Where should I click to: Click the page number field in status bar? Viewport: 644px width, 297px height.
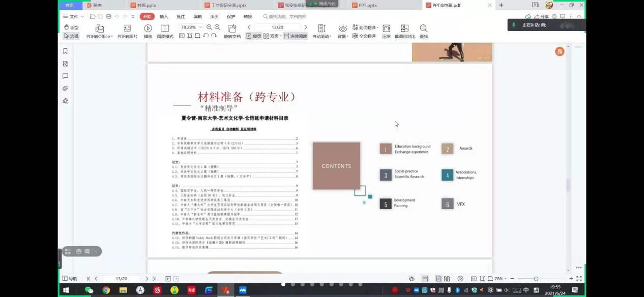122,279
